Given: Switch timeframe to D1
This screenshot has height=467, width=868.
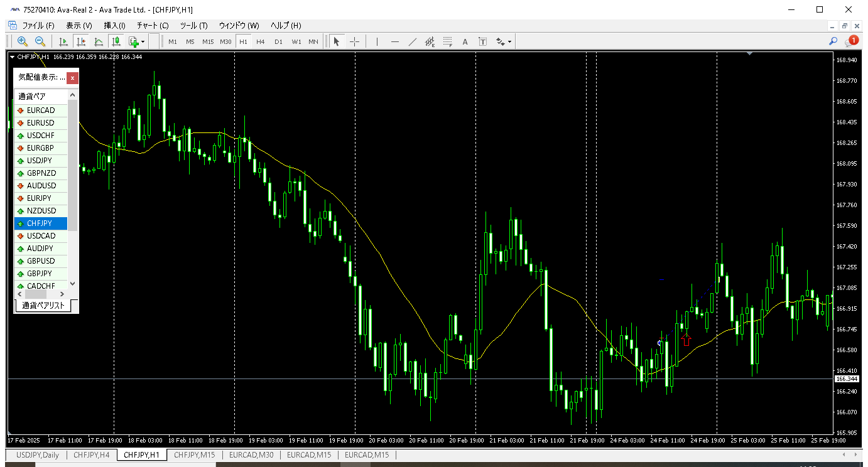Looking at the screenshot, I should pos(278,41).
